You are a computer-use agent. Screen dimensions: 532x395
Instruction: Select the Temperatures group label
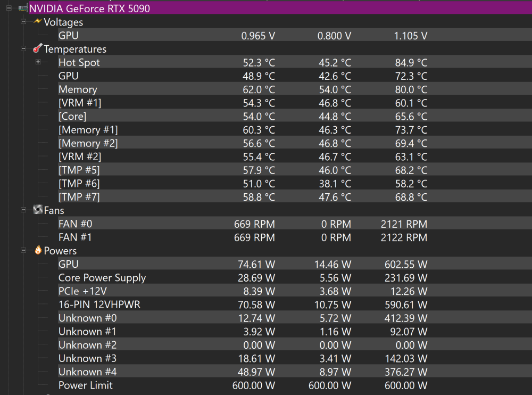click(75, 49)
